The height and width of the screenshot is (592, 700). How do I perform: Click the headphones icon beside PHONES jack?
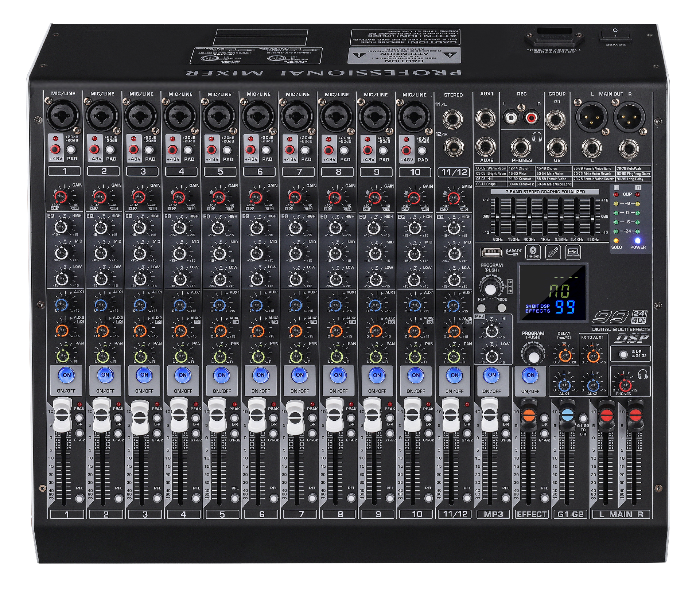point(537,137)
